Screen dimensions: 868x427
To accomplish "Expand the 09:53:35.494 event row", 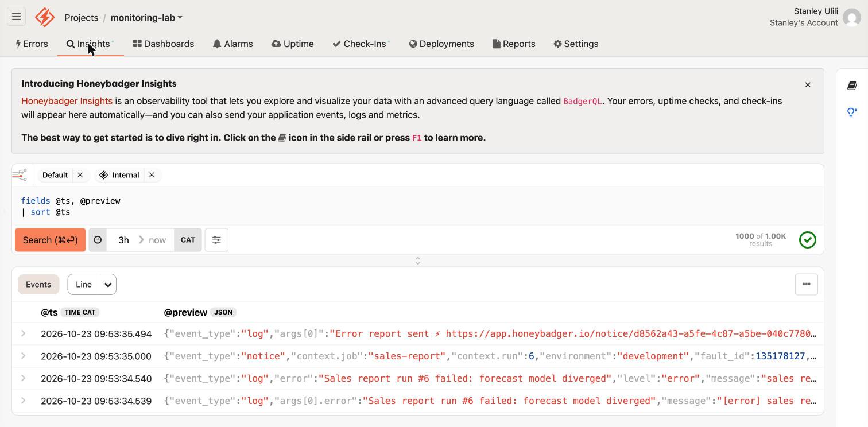I will 24,333.
